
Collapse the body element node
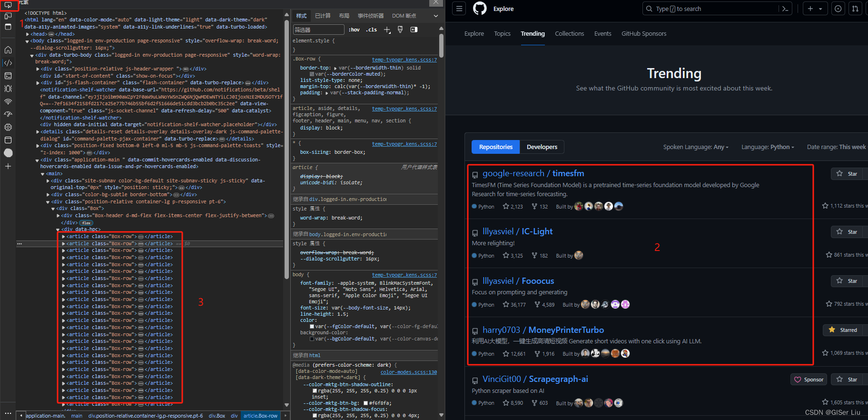(x=27, y=41)
